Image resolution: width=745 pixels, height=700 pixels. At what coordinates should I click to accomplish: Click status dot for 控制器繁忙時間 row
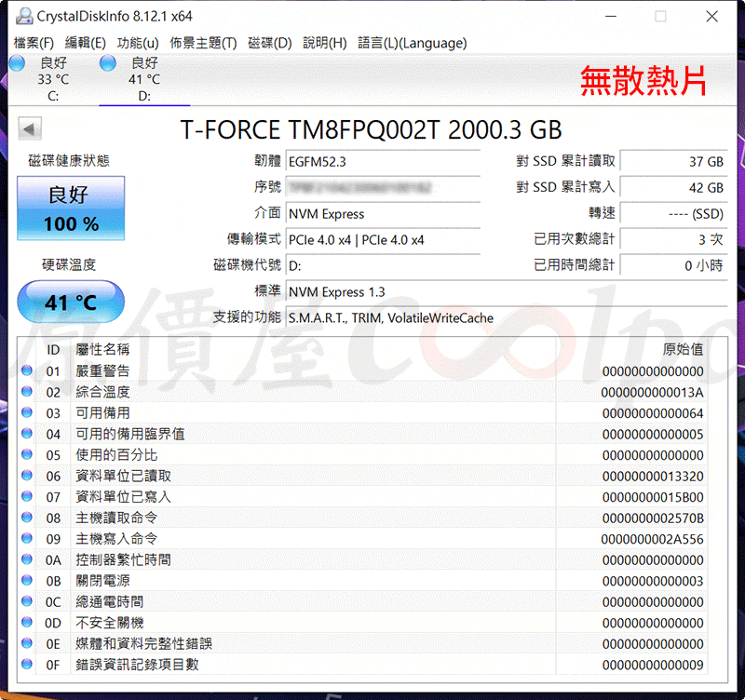(27, 559)
